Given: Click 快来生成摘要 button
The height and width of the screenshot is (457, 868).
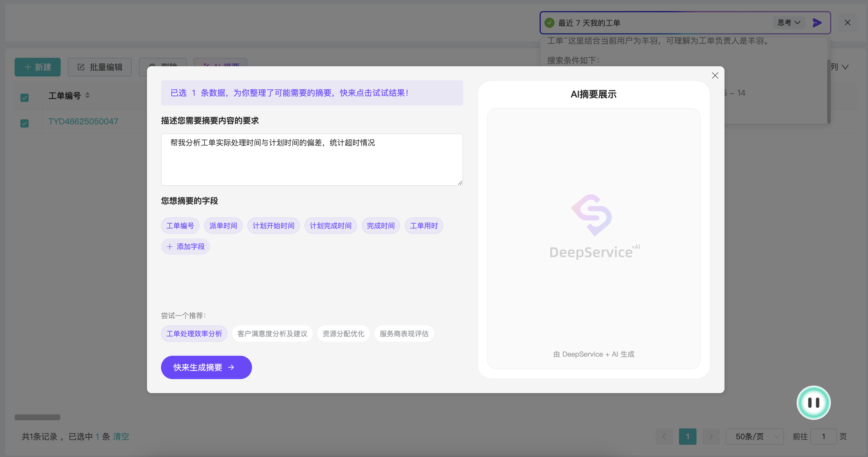Looking at the screenshot, I should [x=206, y=367].
